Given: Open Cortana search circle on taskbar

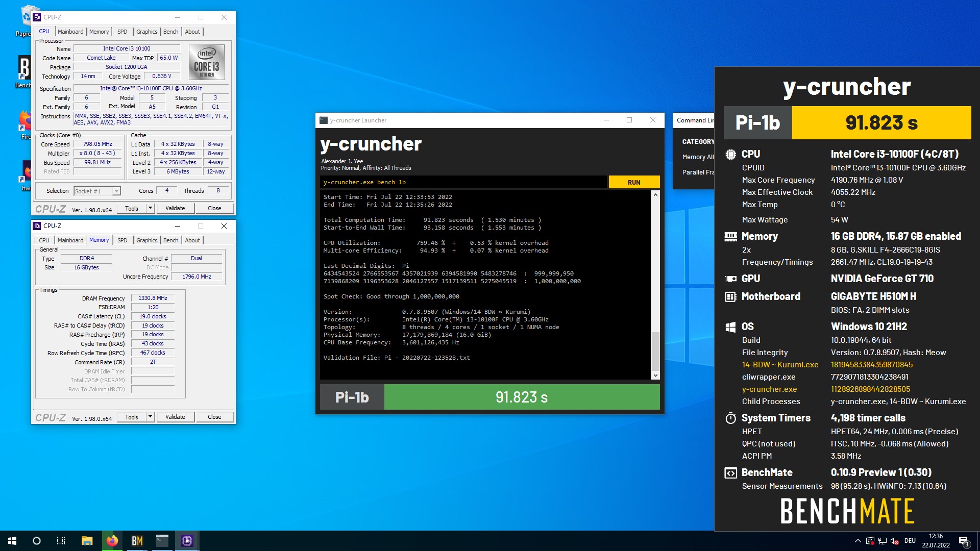Looking at the screenshot, I should coord(37,541).
